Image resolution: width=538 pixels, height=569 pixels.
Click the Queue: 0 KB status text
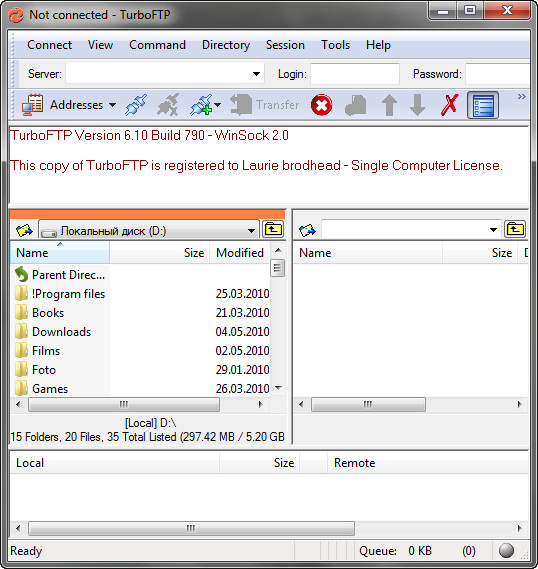(x=395, y=551)
